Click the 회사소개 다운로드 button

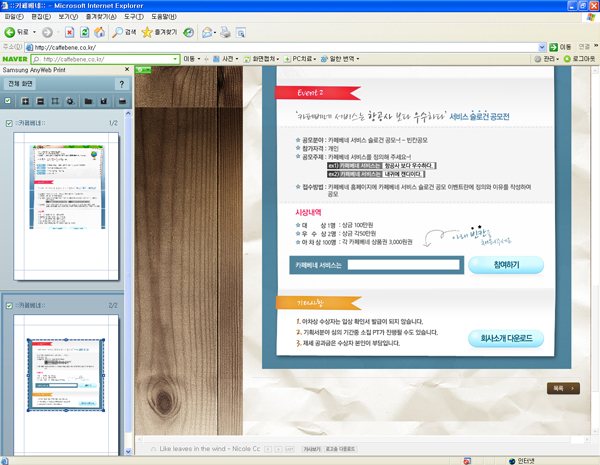tap(506, 338)
